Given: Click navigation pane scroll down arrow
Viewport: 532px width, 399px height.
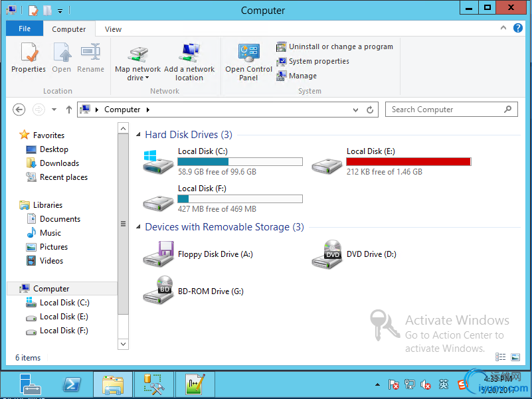Looking at the screenshot, I should tap(123, 344).
